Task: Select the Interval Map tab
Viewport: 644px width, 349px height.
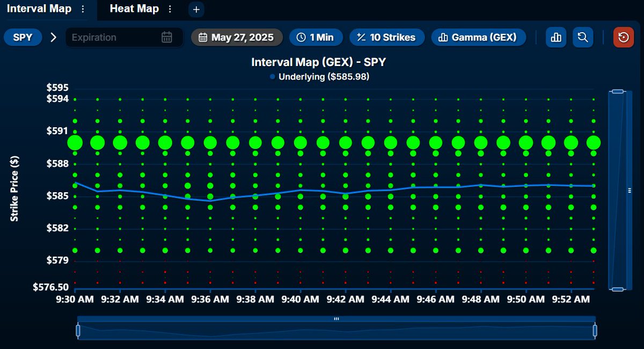Action: pyautogui.click(x=39, y=9)
